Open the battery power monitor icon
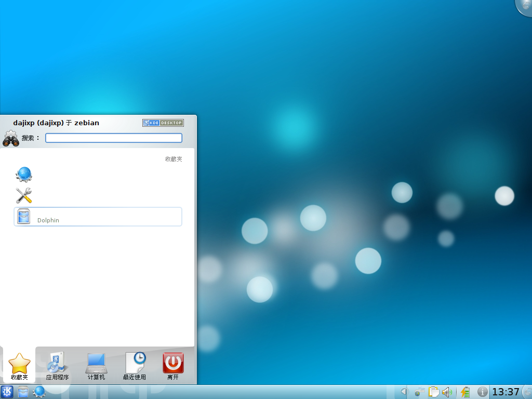Viewport: 532px width, 399px height. click(x=465, y=392)
